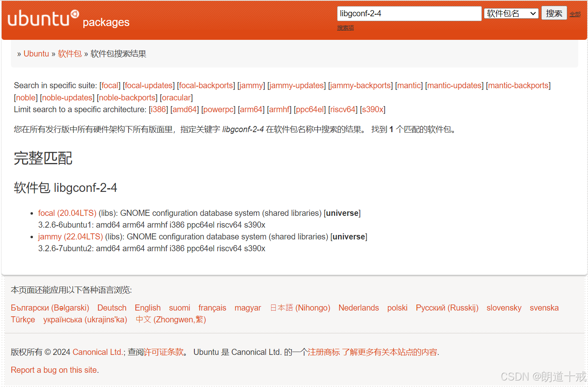Limit search to powerpc architecture
Screen dimensions: 588x387
point(218,109)
